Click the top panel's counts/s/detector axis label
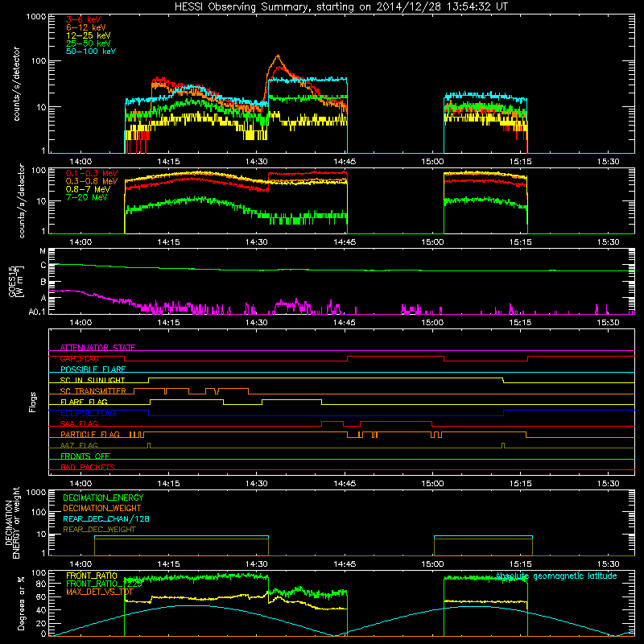The width and height of the screenshot is (644, 644). [x=16, y=84]
